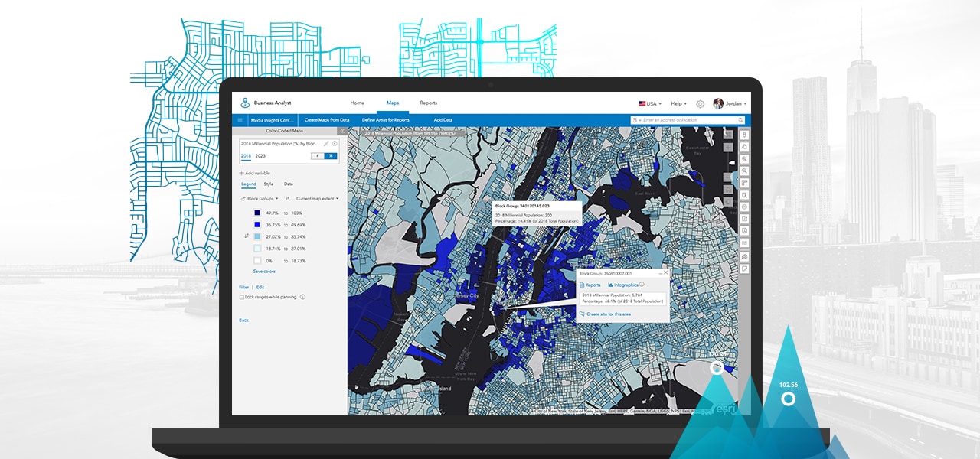Click the info icon next to Lock ranges
980x459 pixels.
(x=302, y=297)
